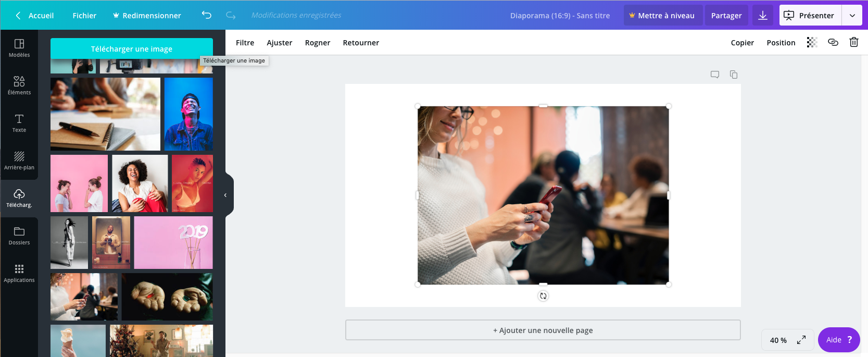Click Ajouter une nouvelle page

[x=543, y=330]
